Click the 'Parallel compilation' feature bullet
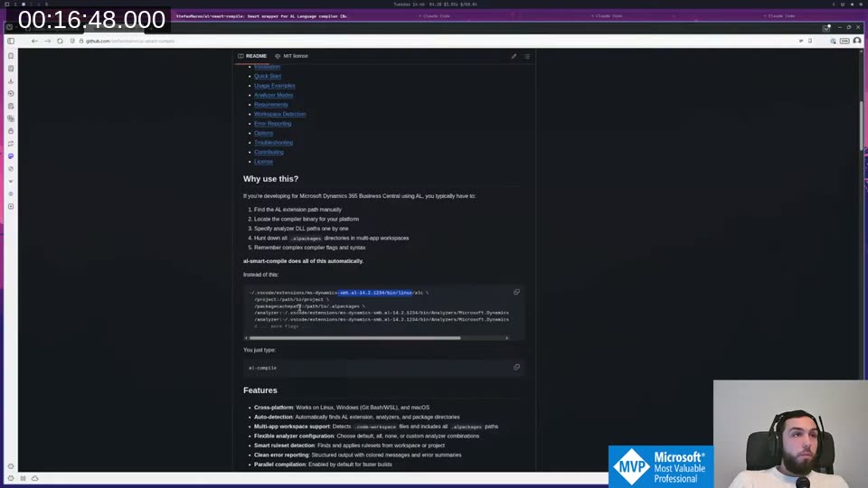 (323, 465)
